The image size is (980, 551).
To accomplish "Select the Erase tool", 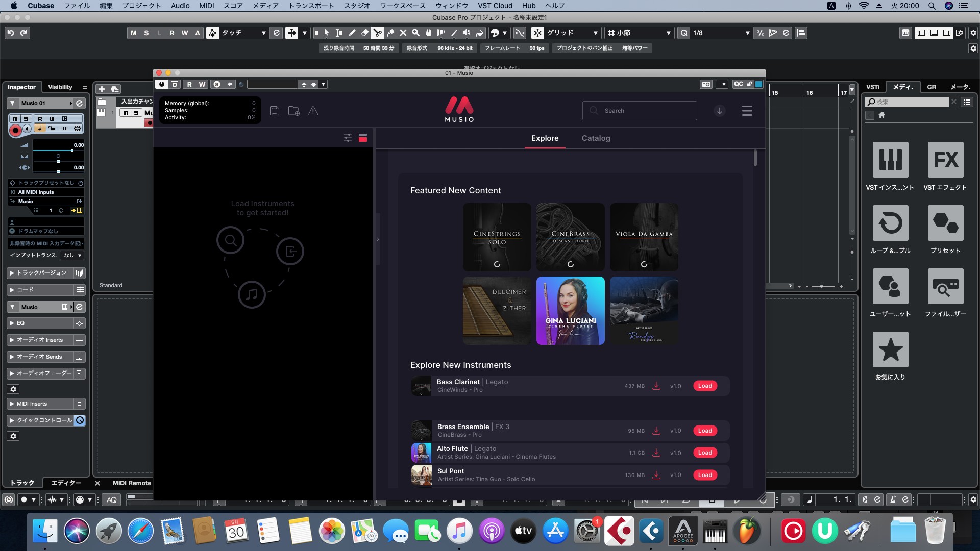I will coord(365,33).
